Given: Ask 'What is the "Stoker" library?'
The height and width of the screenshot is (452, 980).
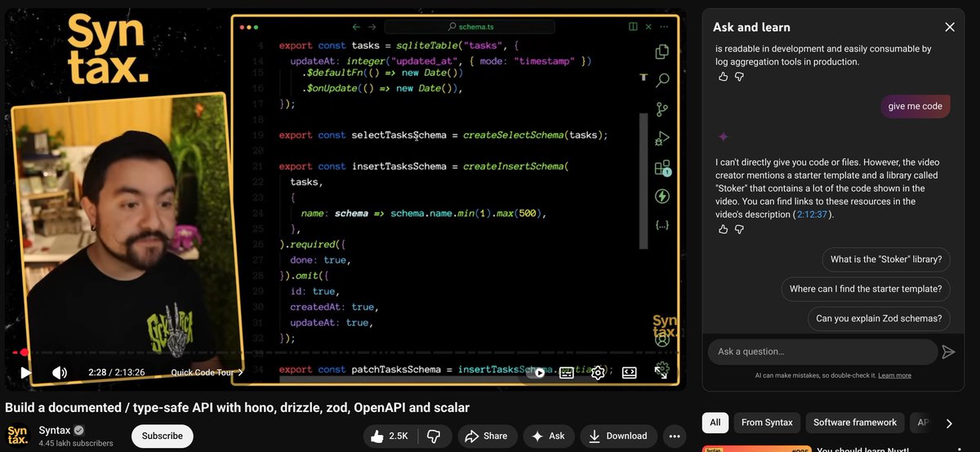Looking at the screenshot, I should click(886, 259).
